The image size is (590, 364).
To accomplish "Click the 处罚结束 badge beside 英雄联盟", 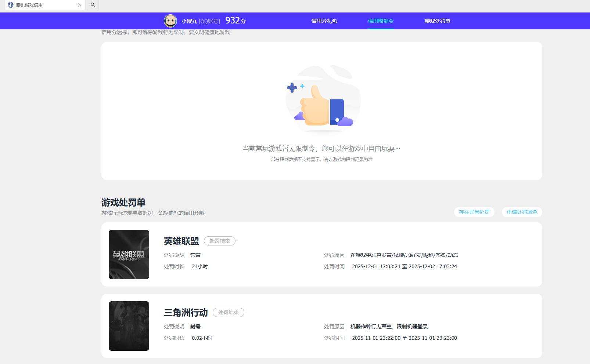I will click(x=220, y=241).
